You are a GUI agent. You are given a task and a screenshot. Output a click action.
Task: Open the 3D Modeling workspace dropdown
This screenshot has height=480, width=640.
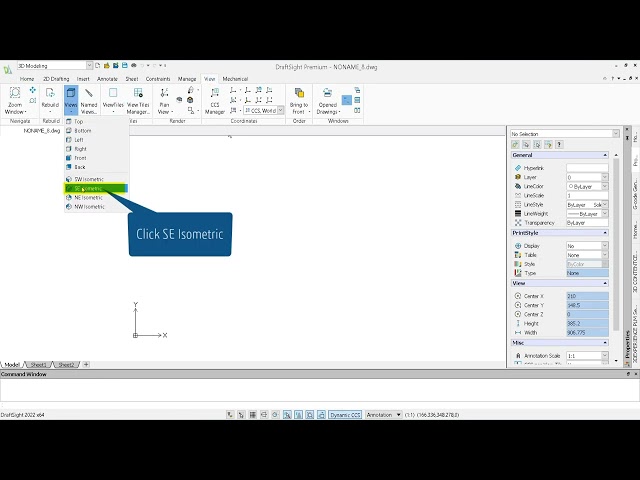[x=89, y=65]
